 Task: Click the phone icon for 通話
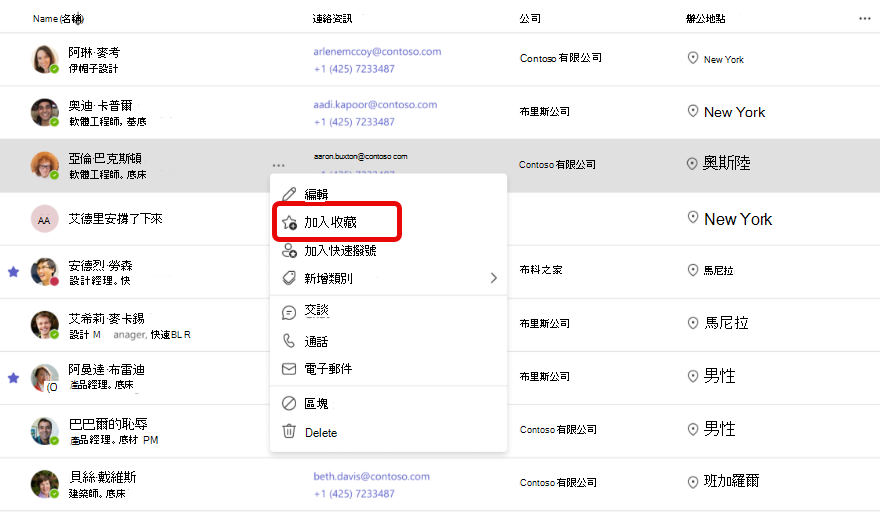tap(289, 341)
